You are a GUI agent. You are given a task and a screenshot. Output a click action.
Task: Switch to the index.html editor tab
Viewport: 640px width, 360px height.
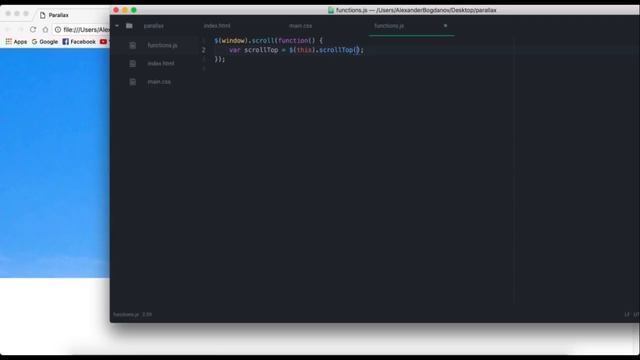click(x=217, y=26)
